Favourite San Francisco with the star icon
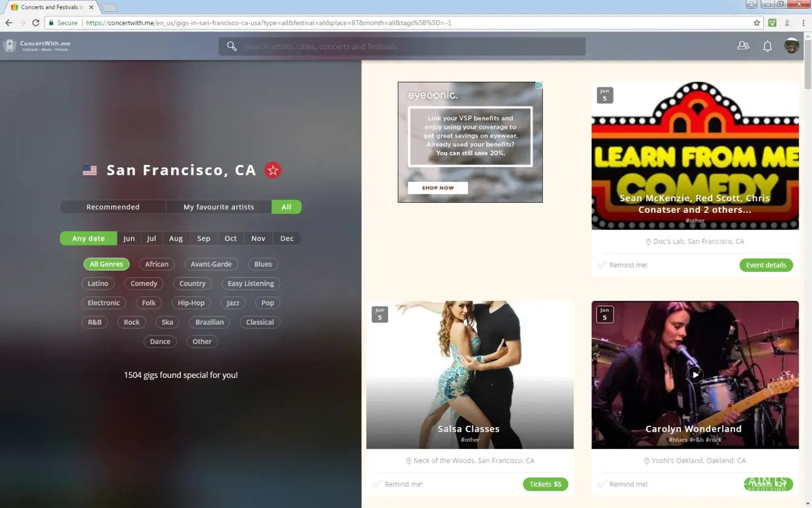The height and width of the screenshot is (508, 812). coord(273,170)
